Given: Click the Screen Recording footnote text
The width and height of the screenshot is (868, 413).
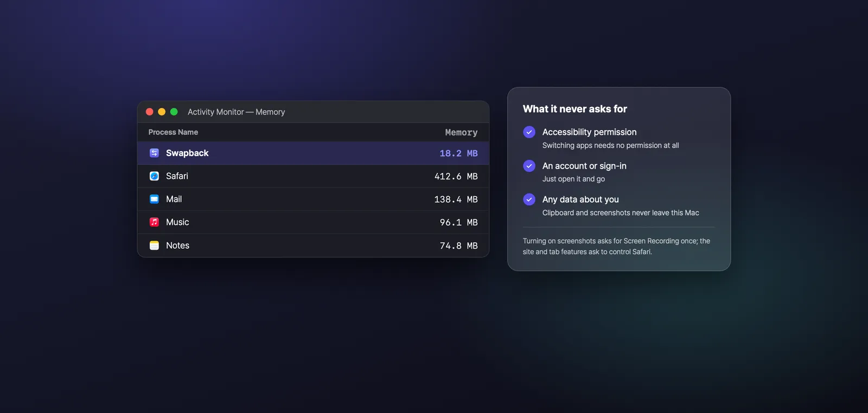Looking at the screenshot, I should 616,246.
